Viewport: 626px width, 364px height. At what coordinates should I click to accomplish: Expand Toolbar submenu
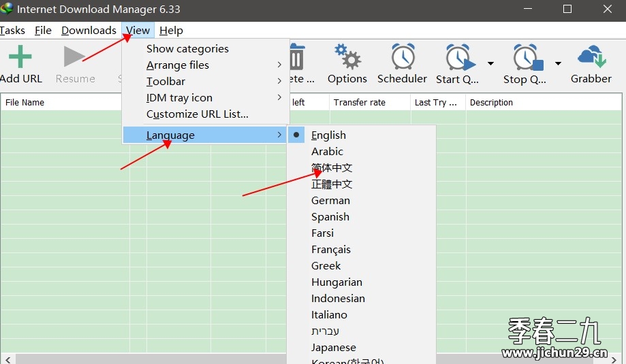tap(206, 81)
